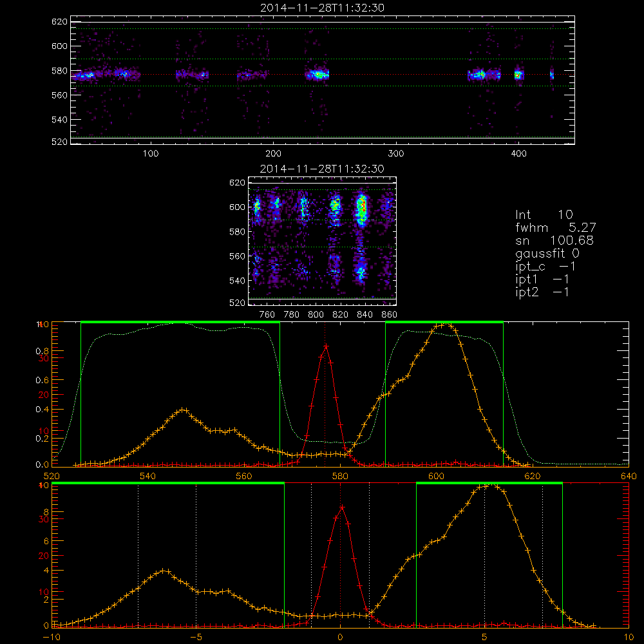Click y-axis label 560 on middle plot
This screenshot has height=644, width=644.
point(237,256)
